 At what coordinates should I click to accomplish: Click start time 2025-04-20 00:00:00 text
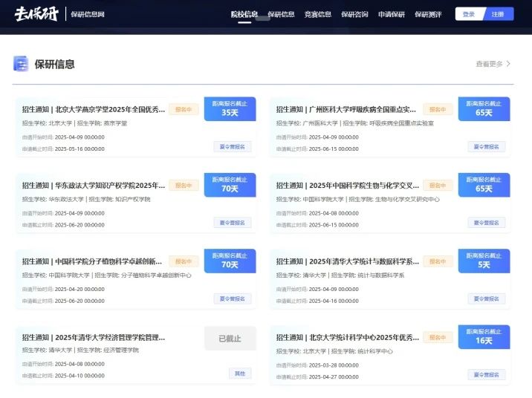[80, 289]
